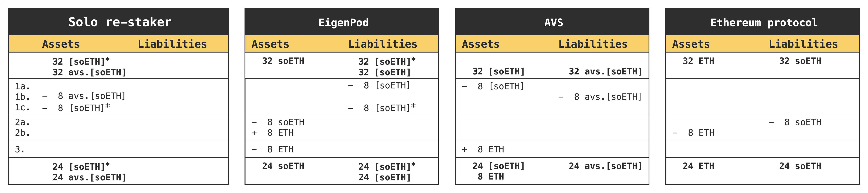Select the Ethereum protocol heading
Viewport: 868px width, 193px height.
[764, 23]
